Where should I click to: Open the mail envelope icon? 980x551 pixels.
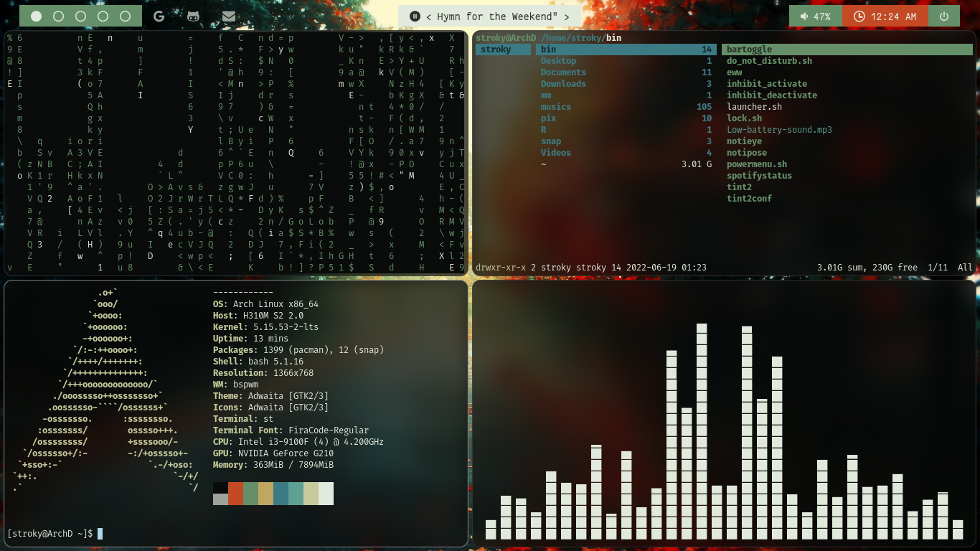pyautogui.click(x=229, y=16)
